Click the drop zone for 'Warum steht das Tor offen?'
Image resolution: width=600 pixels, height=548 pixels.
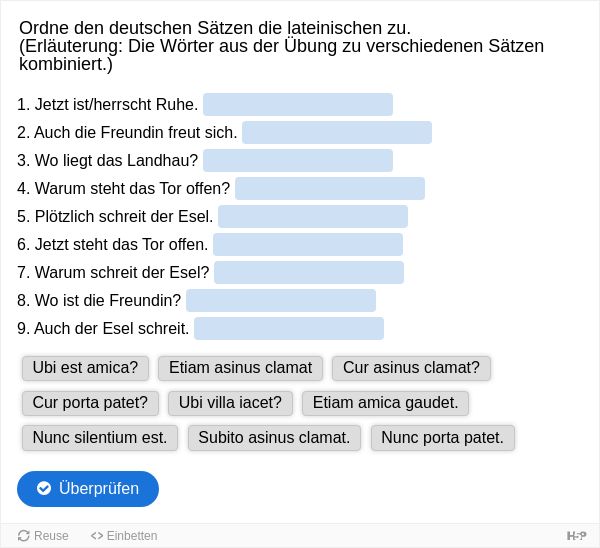tap(330, 188)
